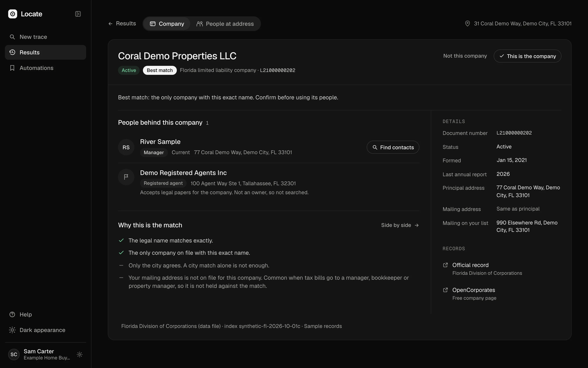Click the location pin icon

467,24
